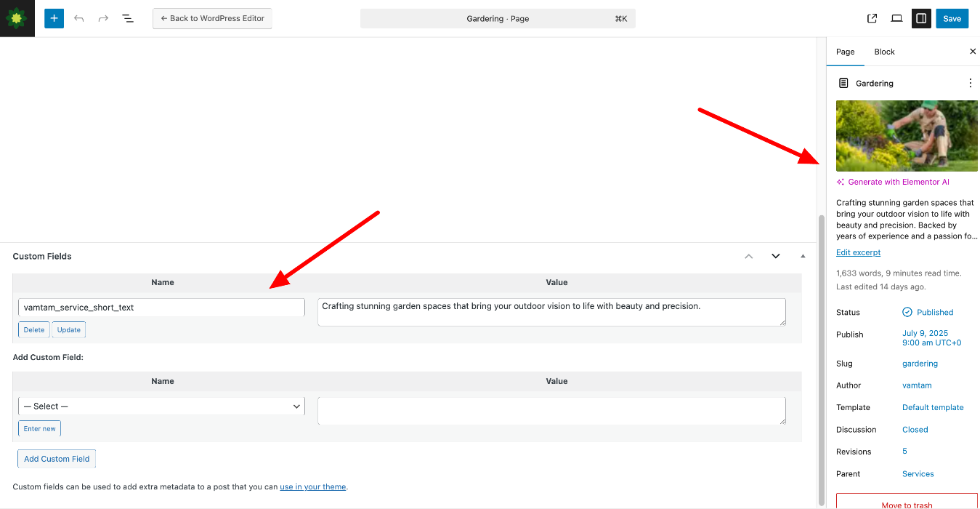The image size is (980, 509).
Task: View page in new tab icon
Action: (872, 19)
